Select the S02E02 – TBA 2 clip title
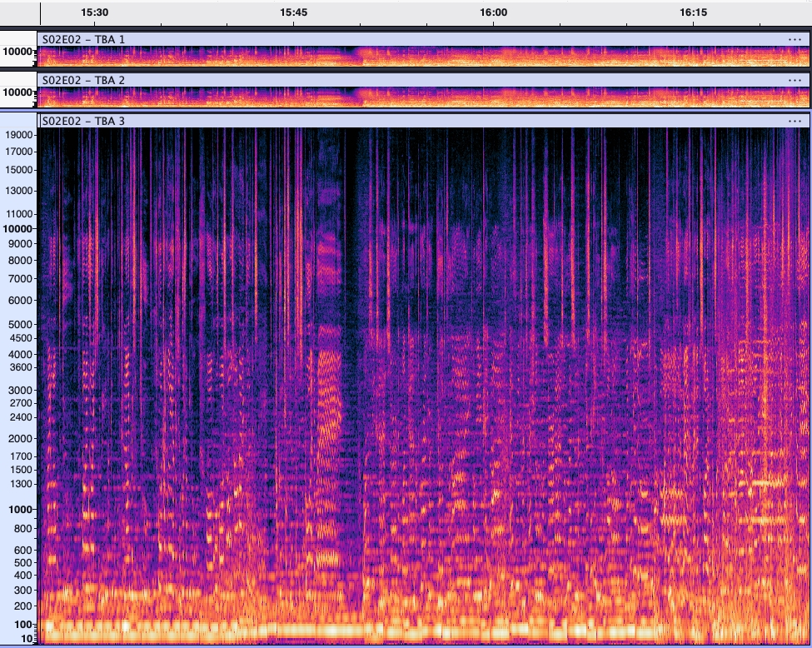This screenshot has width=812, height=648. [x=83, y=80]
